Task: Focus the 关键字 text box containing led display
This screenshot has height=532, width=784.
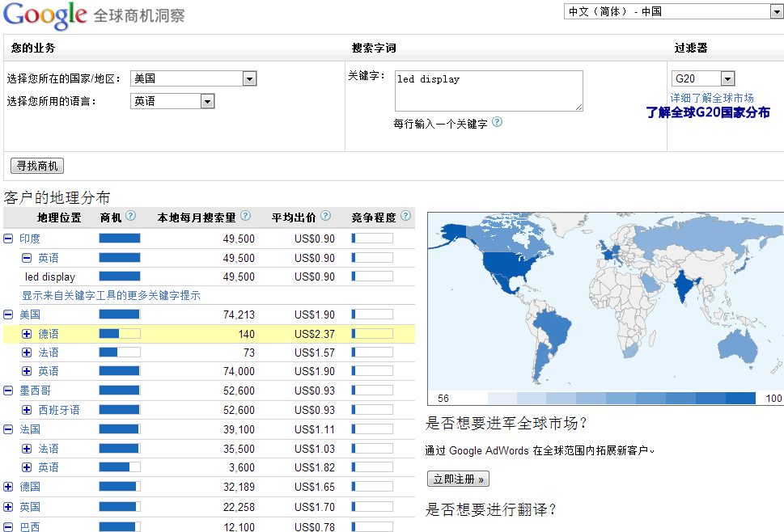Action: click(x=489, y=91)
